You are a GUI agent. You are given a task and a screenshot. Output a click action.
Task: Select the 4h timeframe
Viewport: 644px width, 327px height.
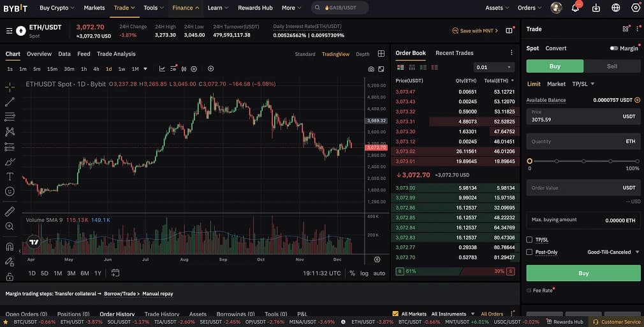click(x=96, y=69)
